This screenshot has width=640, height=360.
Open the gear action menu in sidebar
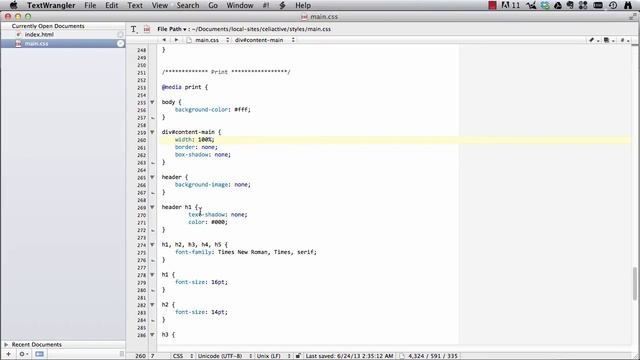click(23, 354)
